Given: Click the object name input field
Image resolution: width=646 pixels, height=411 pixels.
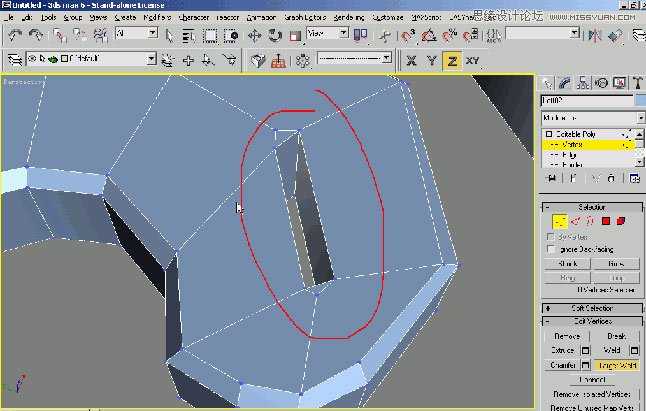Looking at the screenshot, I should coord(587,100).
